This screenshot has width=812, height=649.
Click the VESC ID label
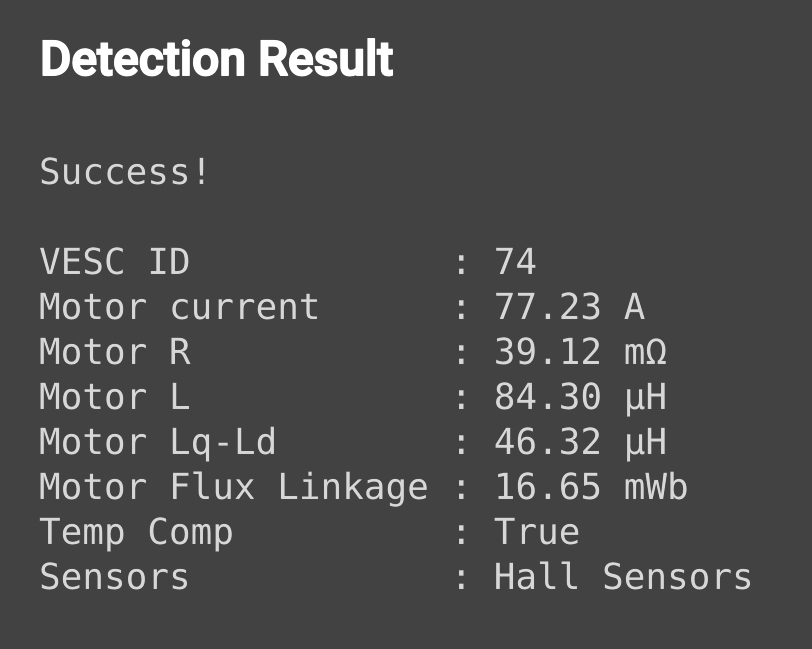click(x=114, y=262)
